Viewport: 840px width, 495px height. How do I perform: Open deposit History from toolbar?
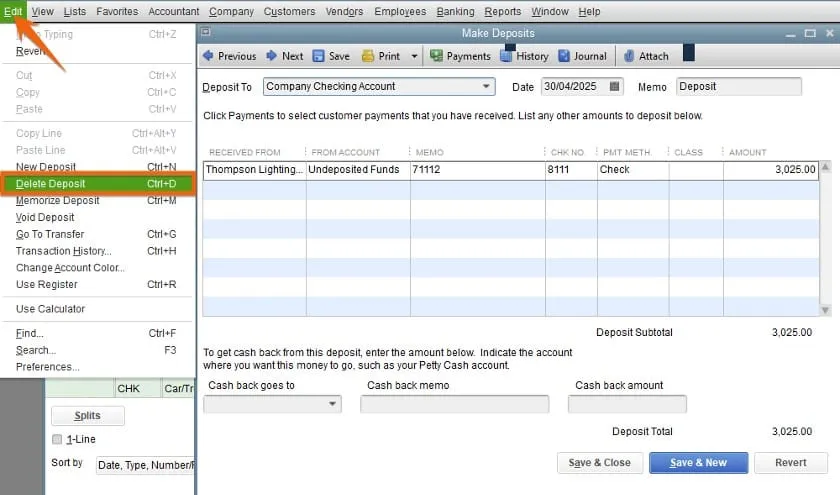pos(507,56)
